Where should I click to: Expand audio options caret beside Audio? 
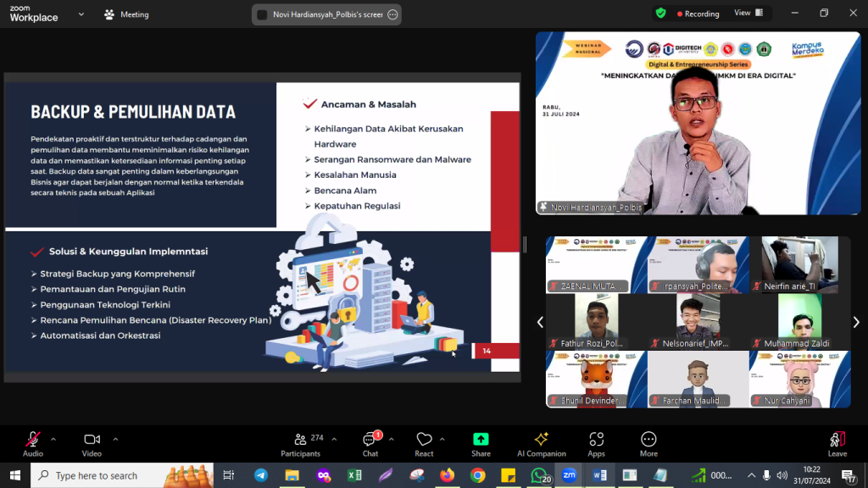(53, 439)
